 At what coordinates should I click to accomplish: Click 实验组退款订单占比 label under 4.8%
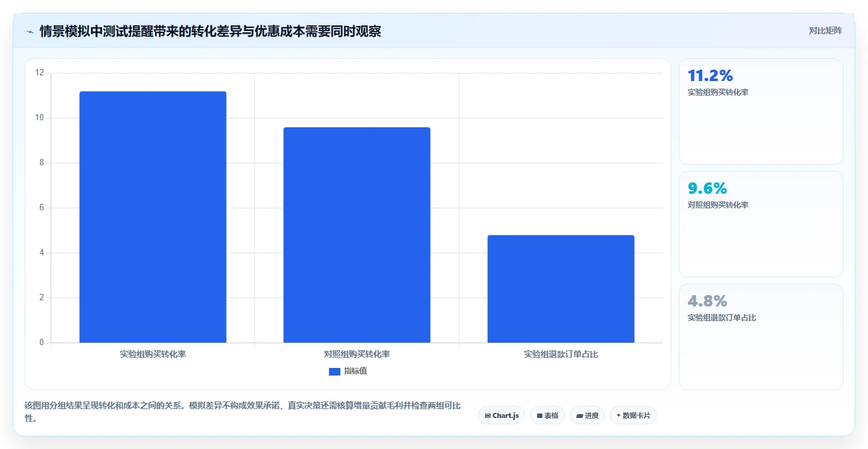pos(722,318)
